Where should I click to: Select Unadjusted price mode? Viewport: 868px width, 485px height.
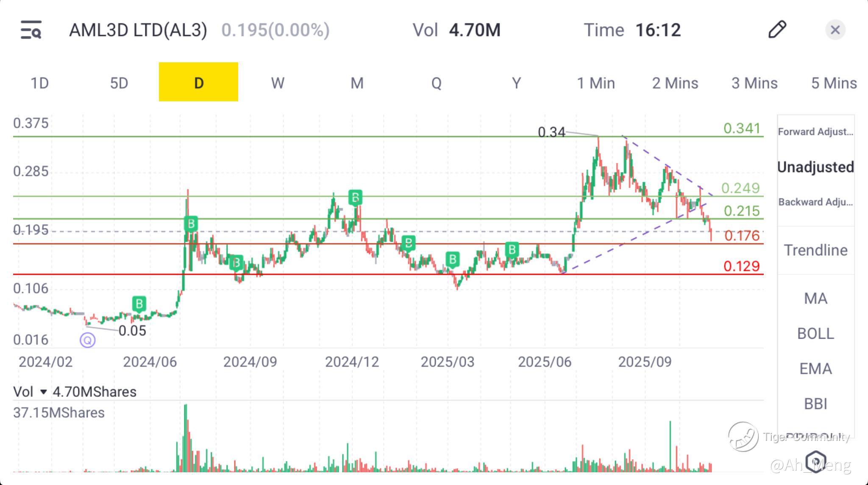pos(815,167)
